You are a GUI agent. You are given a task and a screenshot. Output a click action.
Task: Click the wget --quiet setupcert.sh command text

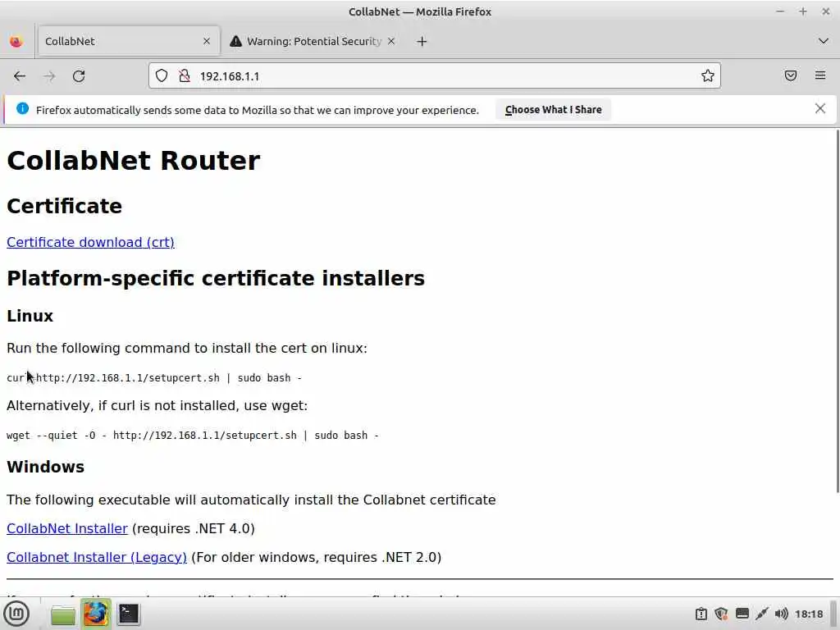193,436
